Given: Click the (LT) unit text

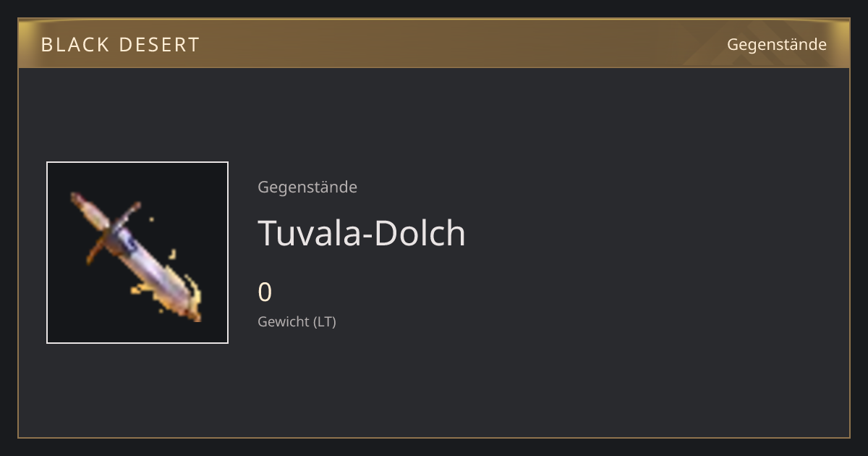Looking at the screenshot, I should click(325, 322).
